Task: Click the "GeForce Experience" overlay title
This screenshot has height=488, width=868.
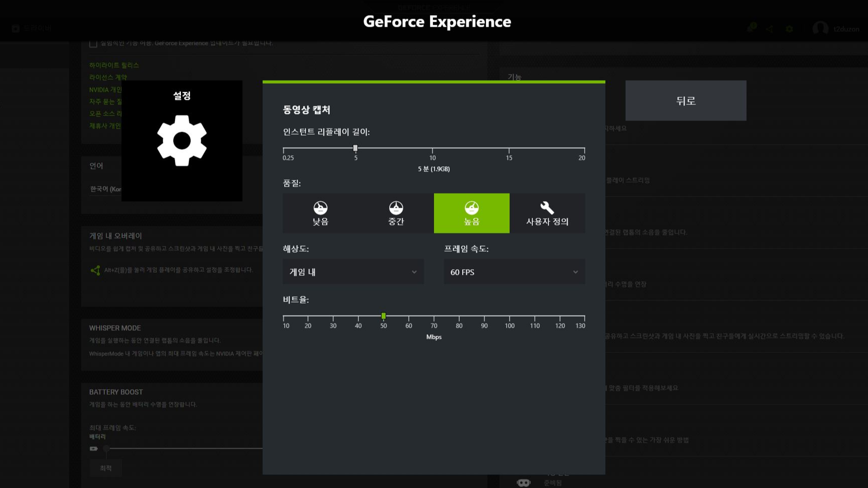Action: coord(437,21)
